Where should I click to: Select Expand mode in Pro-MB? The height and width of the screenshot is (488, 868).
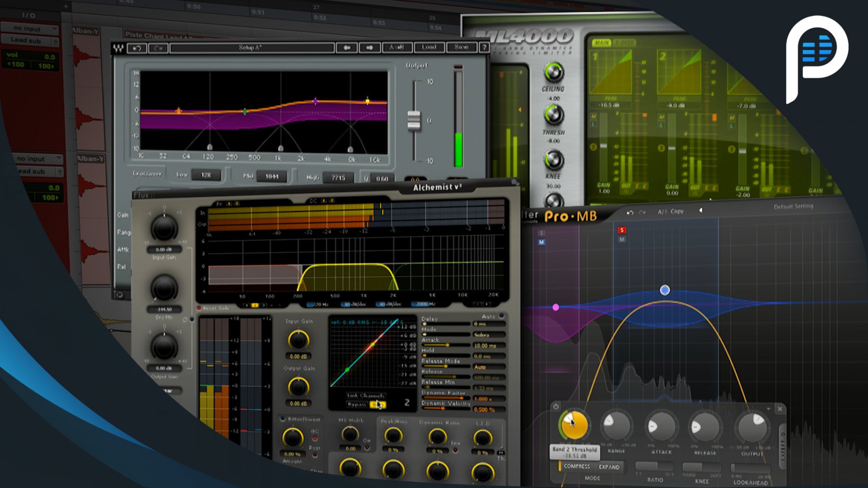[x=609, y=467]
